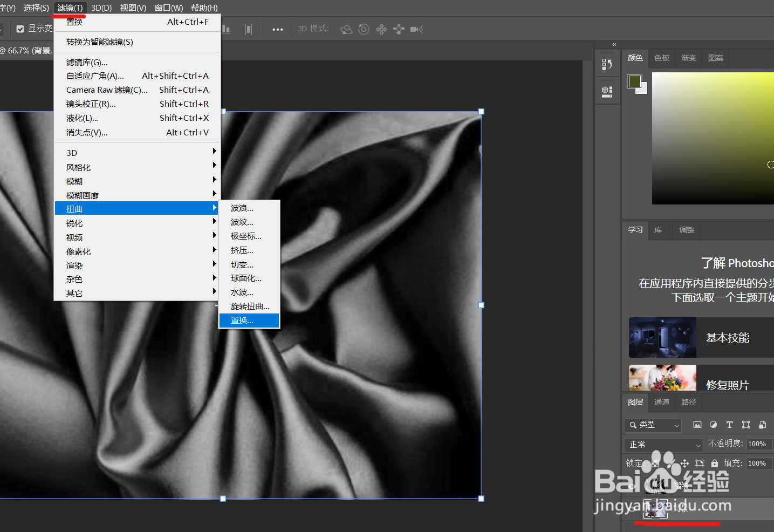This screenshot has height=532, width=774.
Task: Click the 3D zoom video camera icon
Action: coord(416,29)
